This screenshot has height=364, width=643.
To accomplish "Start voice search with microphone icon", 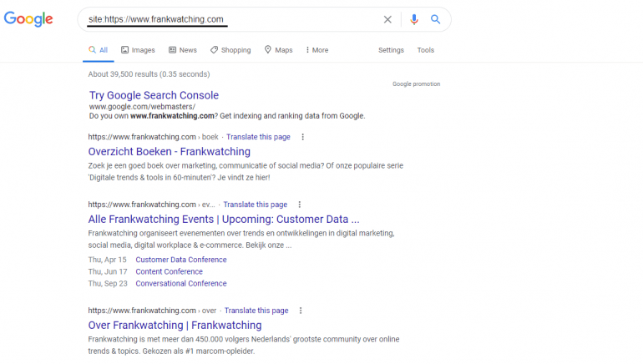I will (x=414, y=19).
